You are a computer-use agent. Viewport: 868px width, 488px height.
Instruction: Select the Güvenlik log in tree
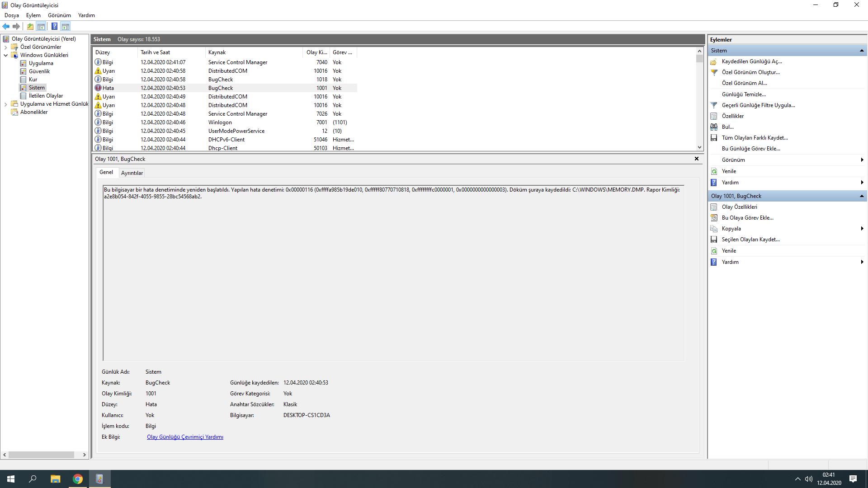point(39,71)
